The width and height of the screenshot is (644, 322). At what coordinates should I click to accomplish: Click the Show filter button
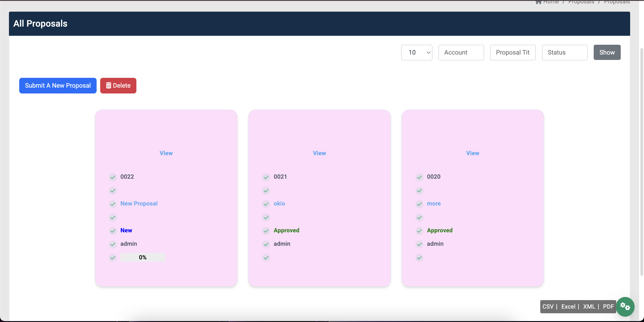pyautogui.click(x=607, y=52)
